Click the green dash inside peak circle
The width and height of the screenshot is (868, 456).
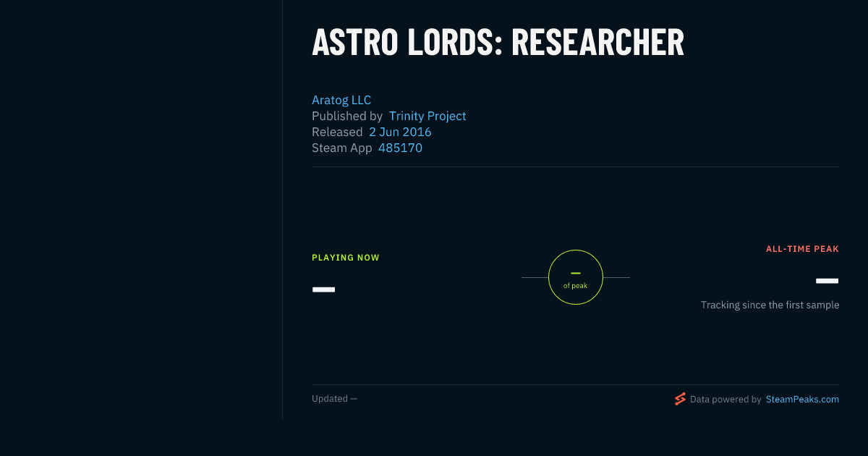[x=576, y=273]
